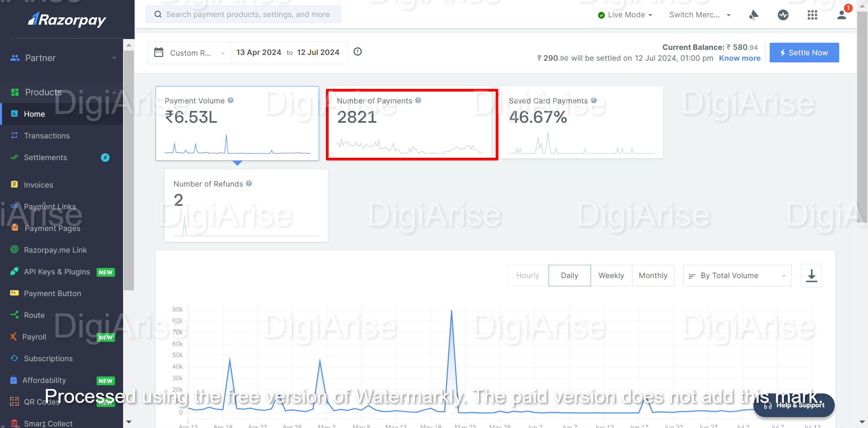This screenshot has height=428, width=868.
Task: Select the Payment Links sidebar icon
Action: coord(14,206)
